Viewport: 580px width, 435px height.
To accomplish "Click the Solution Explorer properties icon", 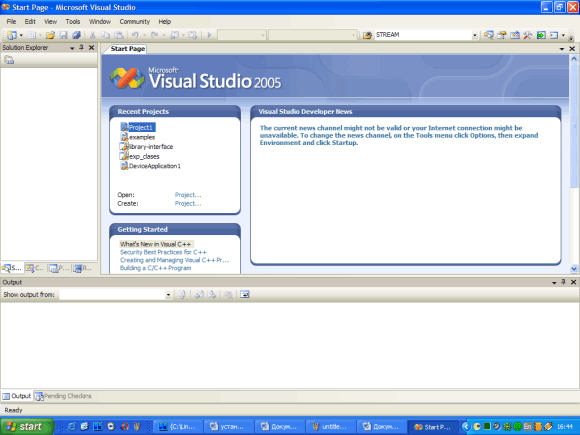I will (9, 60).
